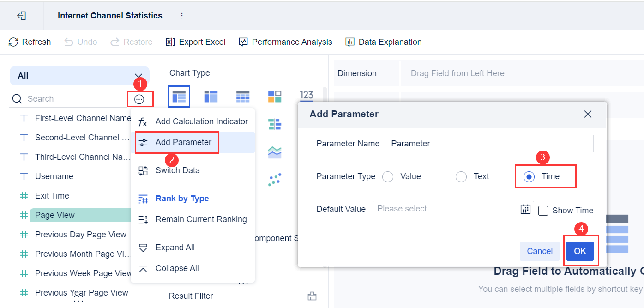This screenshot has height=308, width=644.
Task: Click the back exit icon
Action: 21,16
